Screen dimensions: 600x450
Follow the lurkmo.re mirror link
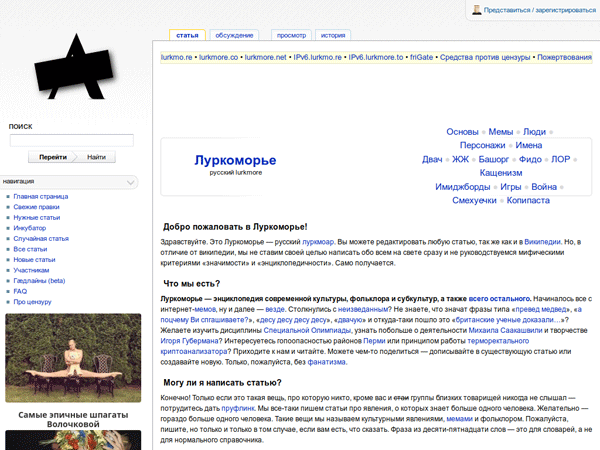(x=176, y=57)
